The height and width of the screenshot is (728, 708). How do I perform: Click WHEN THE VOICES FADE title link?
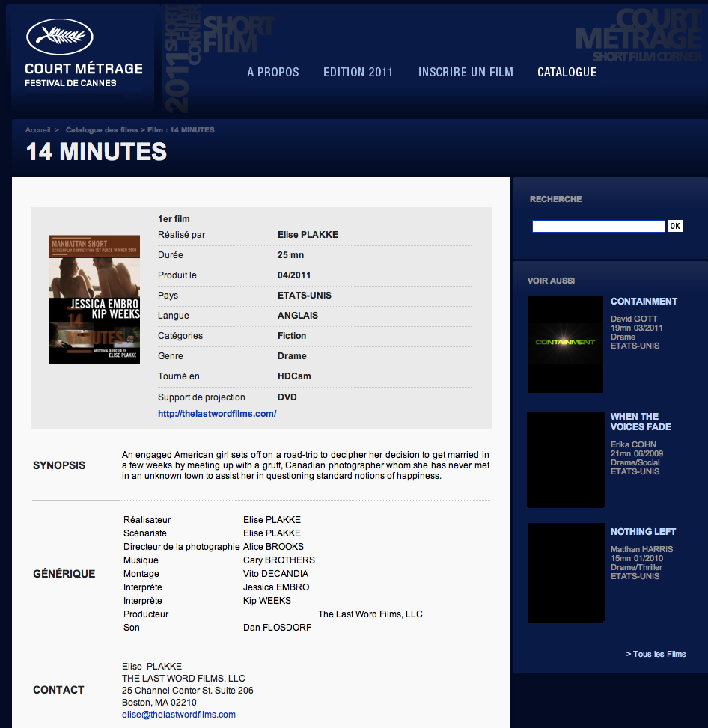(x=641, y=422)
